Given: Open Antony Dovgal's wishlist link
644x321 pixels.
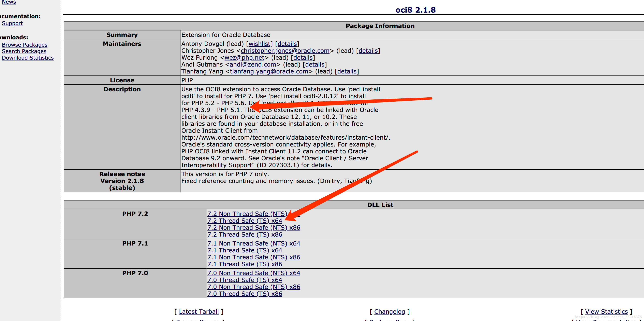Looking at the screenshot, I should [259, 44].
